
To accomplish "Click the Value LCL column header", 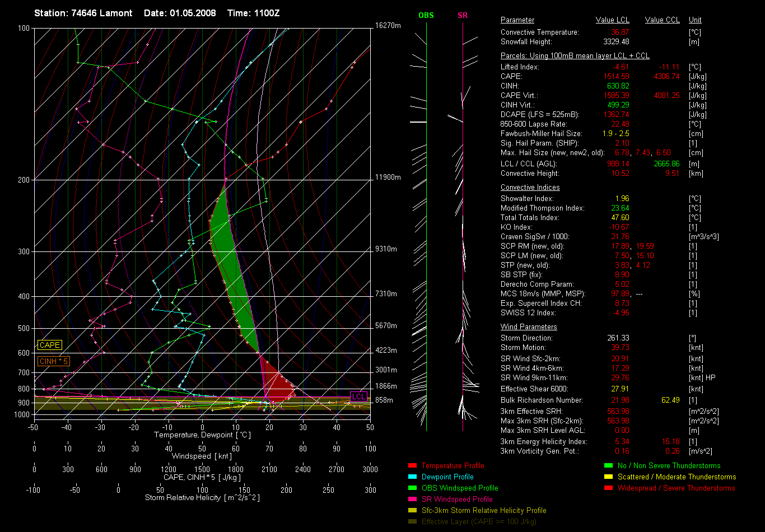I will pos(613,20).
